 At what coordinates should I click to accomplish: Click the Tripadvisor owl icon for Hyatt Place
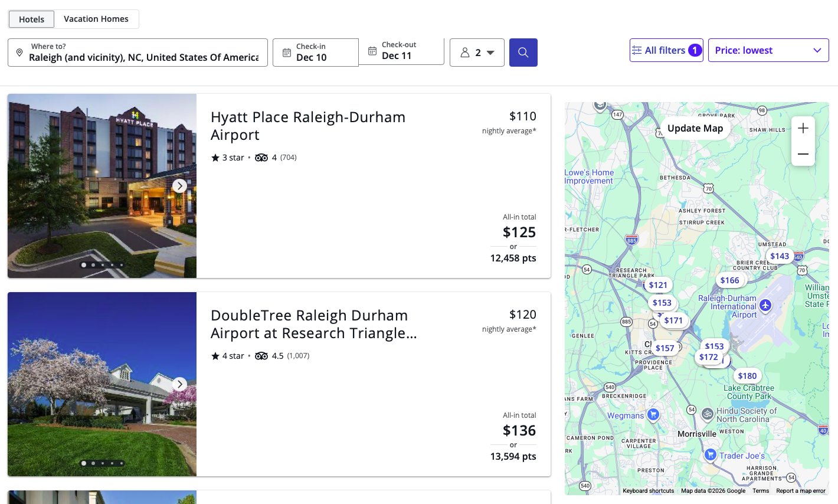[x=261, y=158]
